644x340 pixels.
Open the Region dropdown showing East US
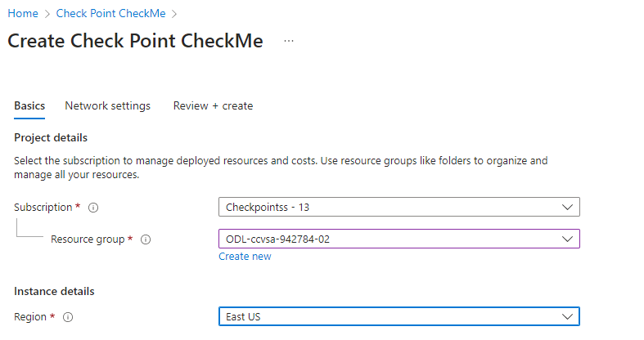(399, 316)
